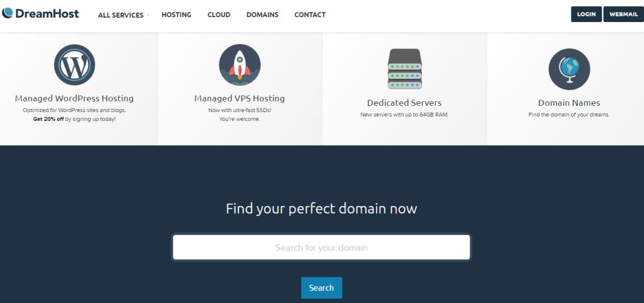Open the Domain Names heading link
This screenshot has height=303, width=644.
point(569,103)
